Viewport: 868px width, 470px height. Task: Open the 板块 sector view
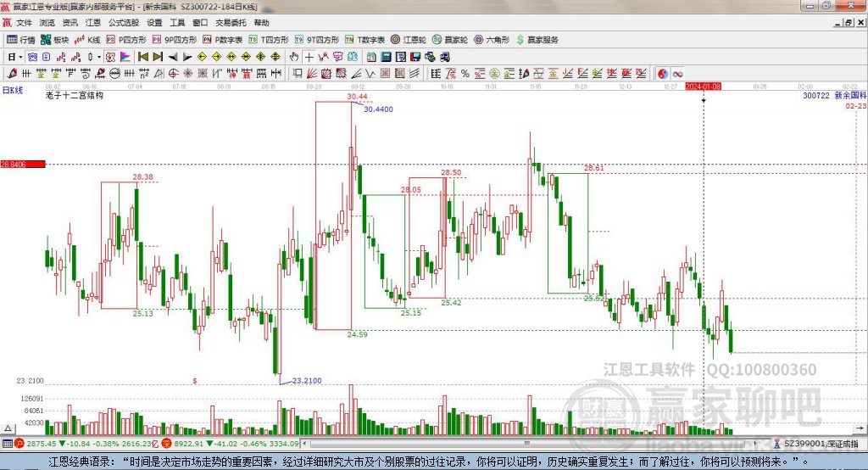click(x=55, y=40)
